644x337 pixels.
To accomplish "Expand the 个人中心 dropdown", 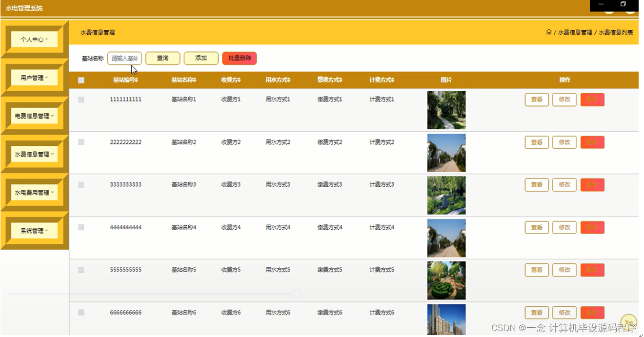I will [33, 39].
